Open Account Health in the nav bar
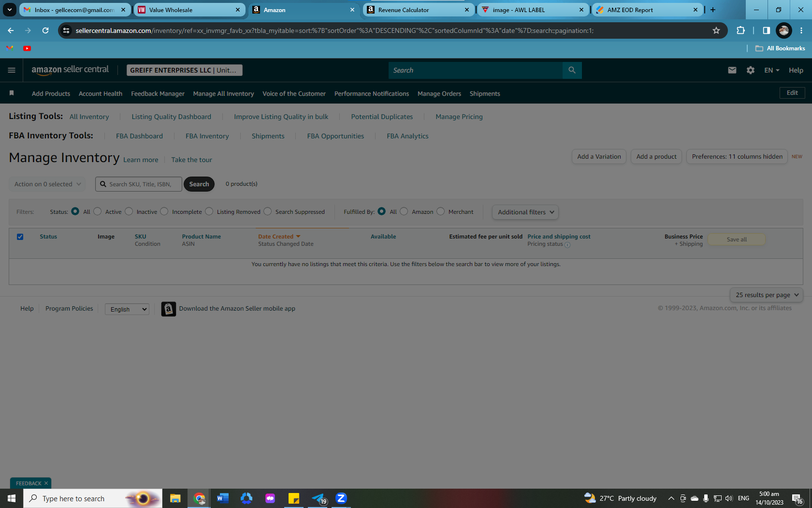The height and width of the screenshot is (508, 812). click(101, 93)
